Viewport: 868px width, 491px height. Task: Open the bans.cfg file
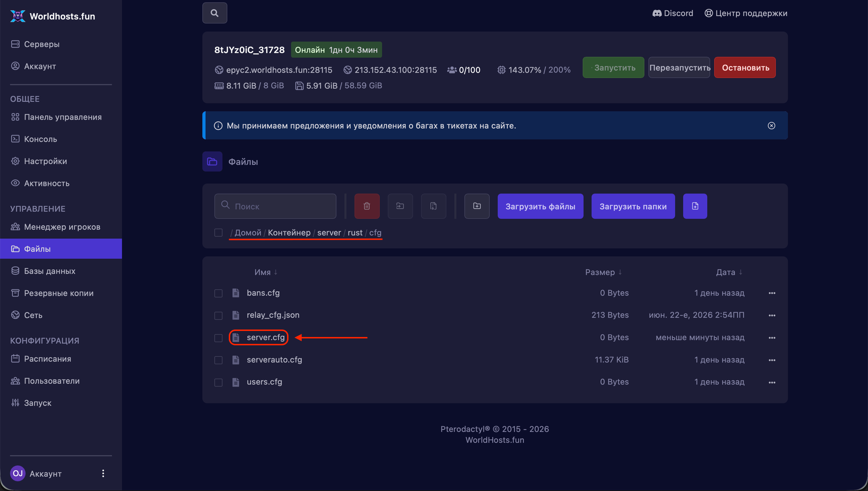(x=263, y=293)
